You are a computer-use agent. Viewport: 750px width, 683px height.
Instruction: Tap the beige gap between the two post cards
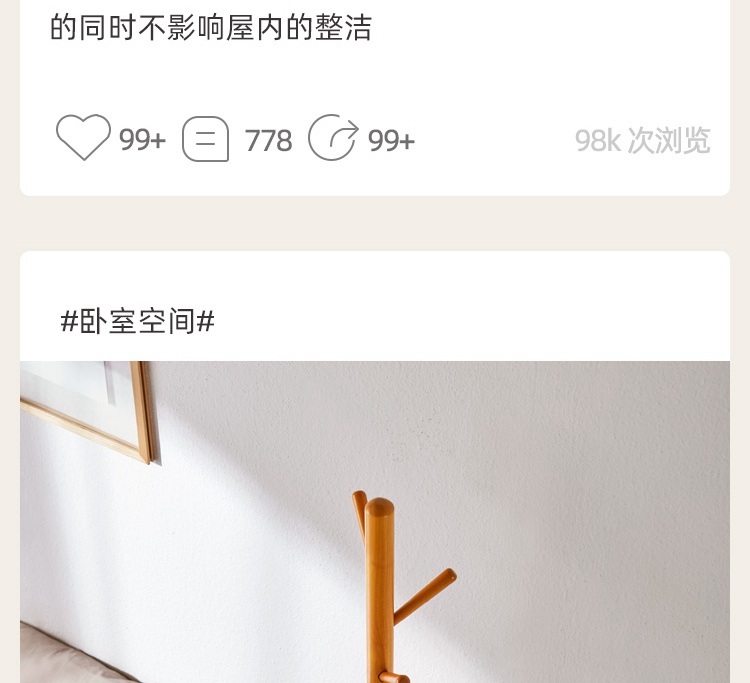tap(375, 223)
